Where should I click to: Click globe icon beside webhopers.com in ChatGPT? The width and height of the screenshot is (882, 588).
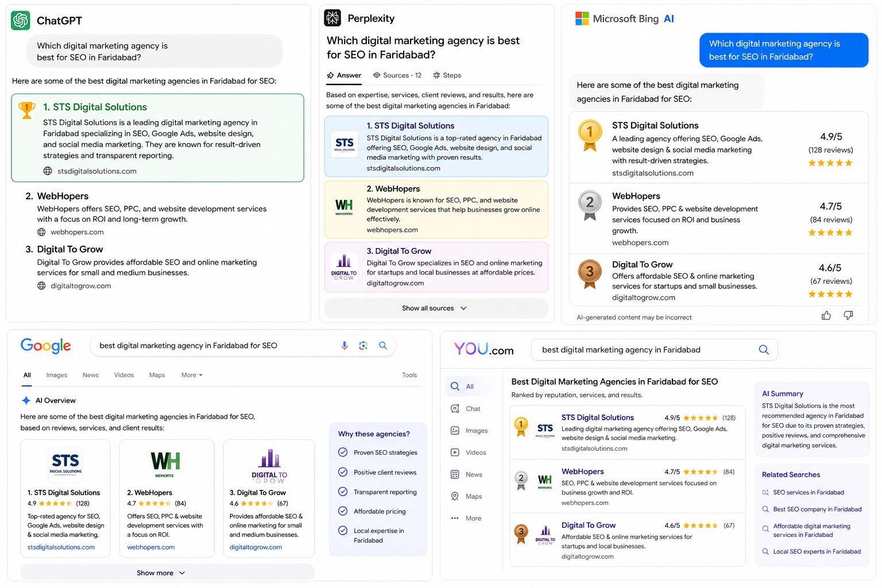(41, 232)
